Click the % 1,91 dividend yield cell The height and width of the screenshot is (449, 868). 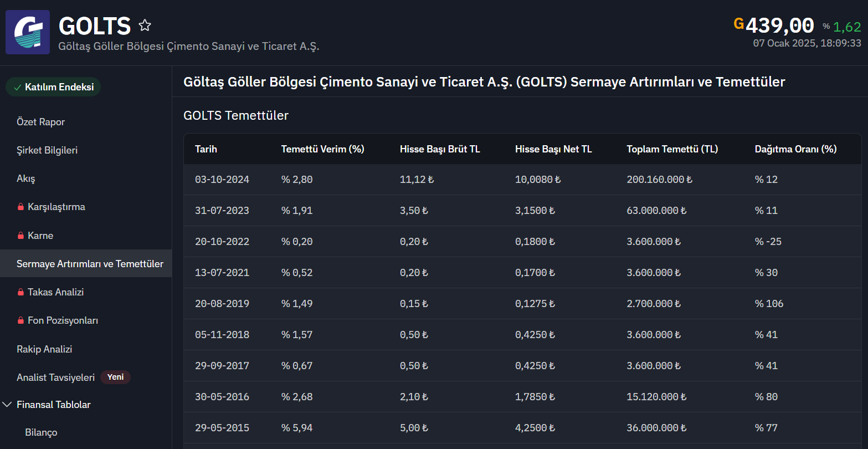click(297, 211)
